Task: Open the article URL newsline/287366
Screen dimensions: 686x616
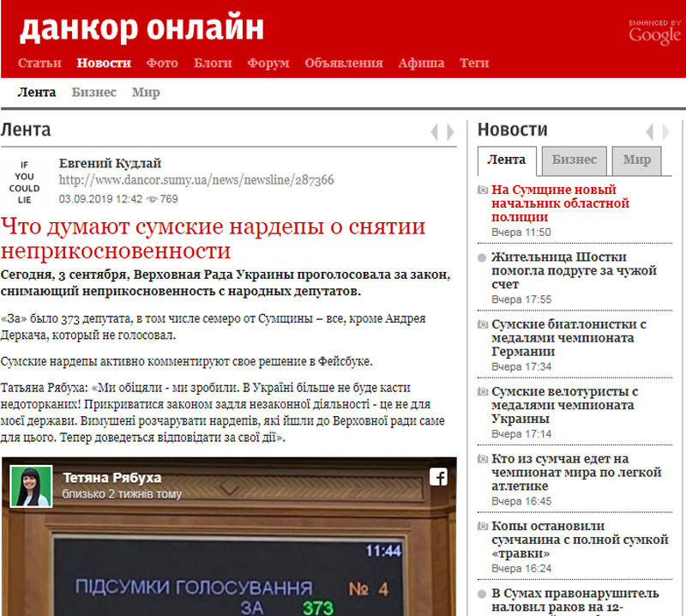Action: tap(196, 180)
